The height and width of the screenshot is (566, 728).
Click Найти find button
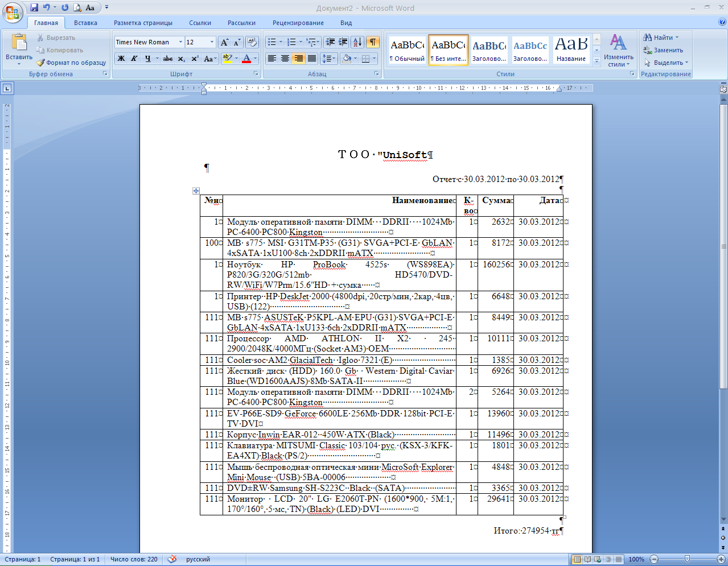pyautogui.click(x=661, y=38)
